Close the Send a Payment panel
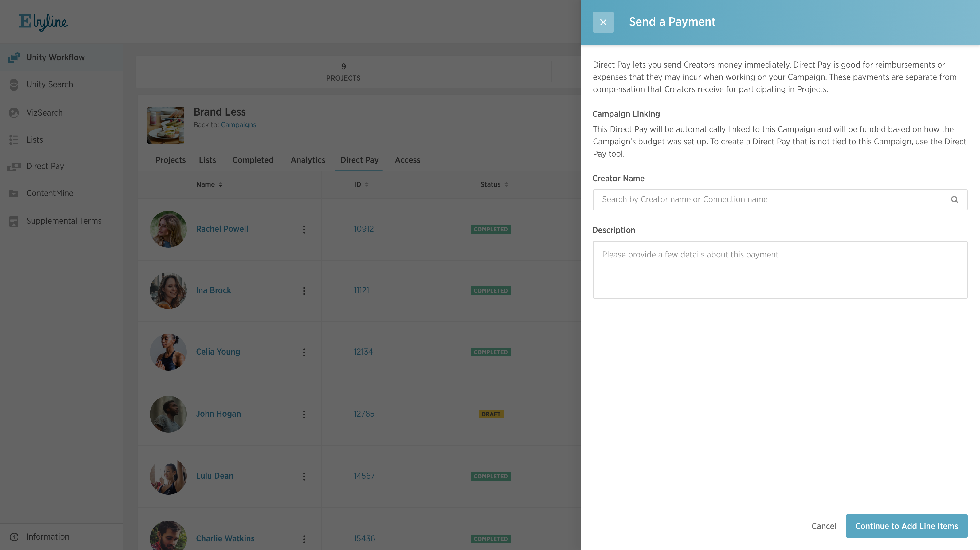Screen dimensions: 980x550 tap(603, 22)
